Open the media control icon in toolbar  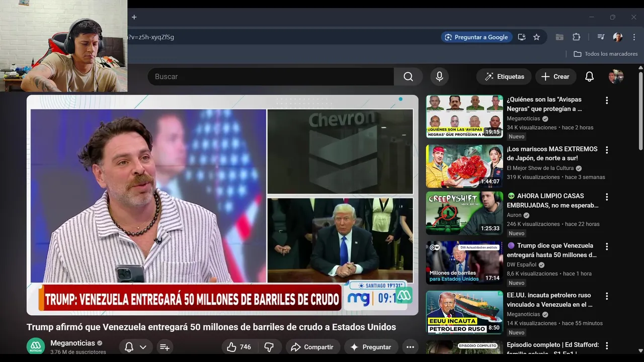(x=601, y=37)
